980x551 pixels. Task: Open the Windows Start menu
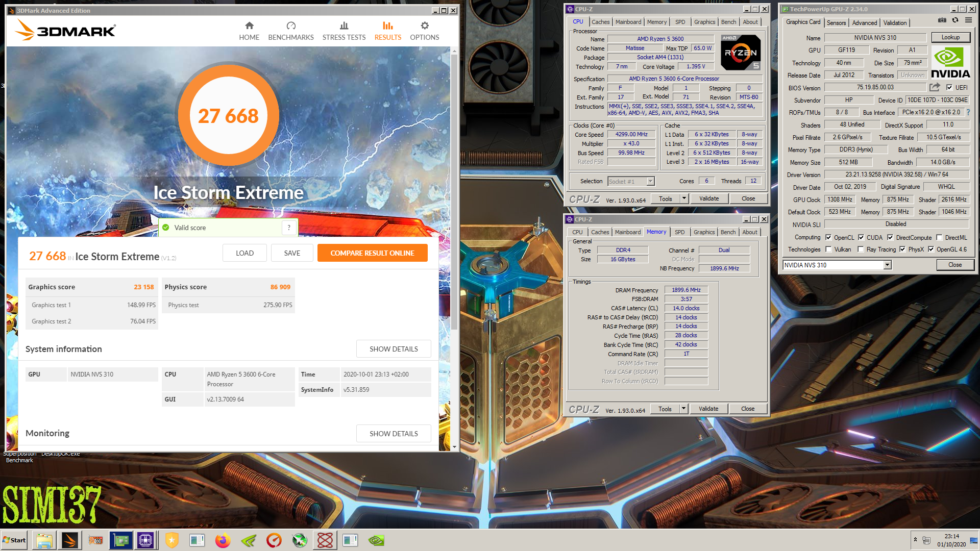(14, 540)
